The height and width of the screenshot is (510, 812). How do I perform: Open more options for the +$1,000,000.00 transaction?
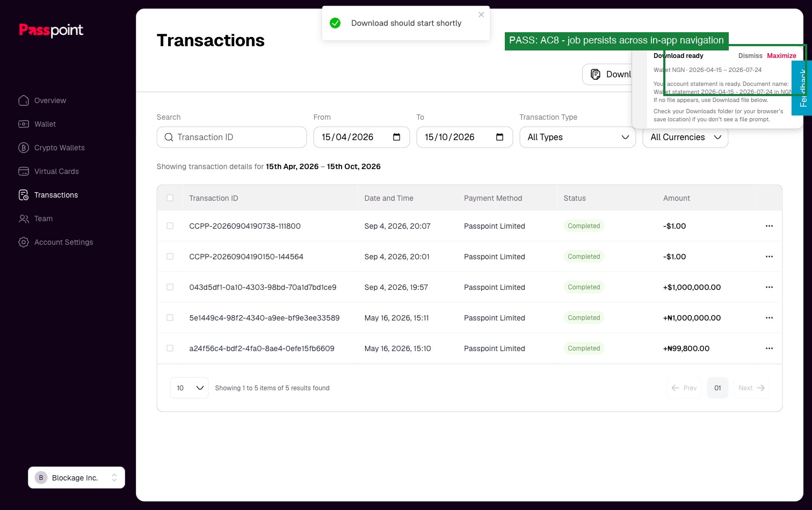(x=769, y=287)
